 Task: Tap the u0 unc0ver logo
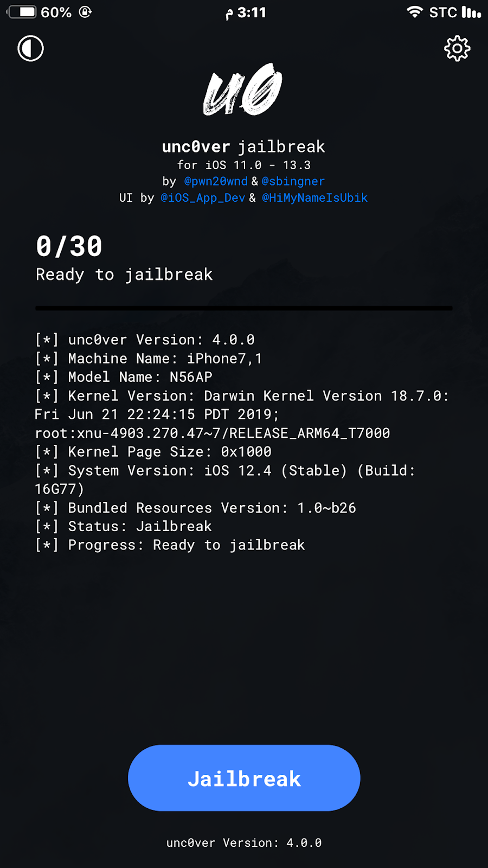pos(243,90)
